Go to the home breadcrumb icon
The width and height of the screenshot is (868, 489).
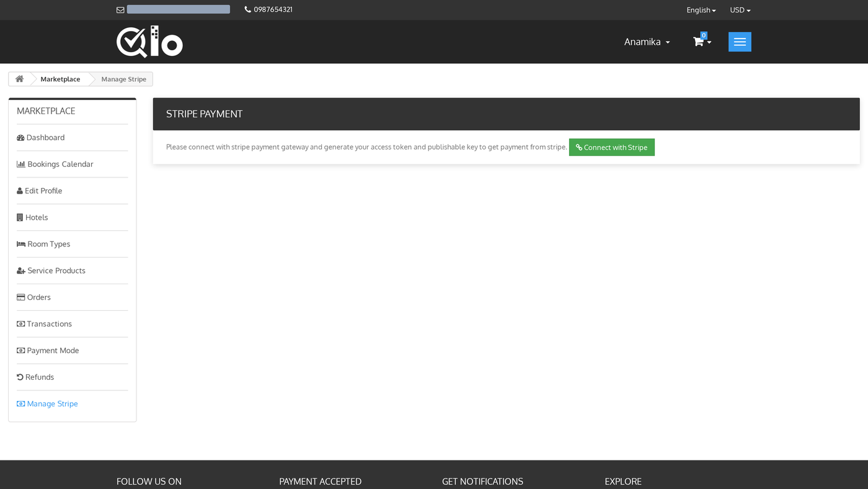pos(19,79)
